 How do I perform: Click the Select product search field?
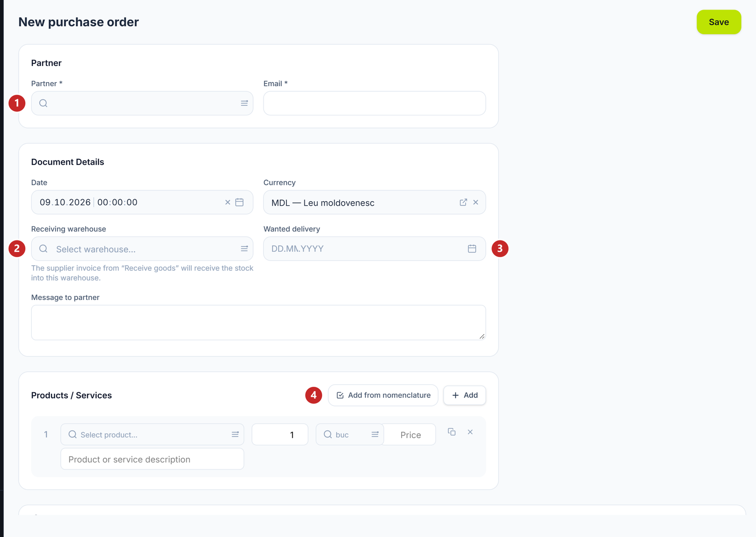coord(152,434)
